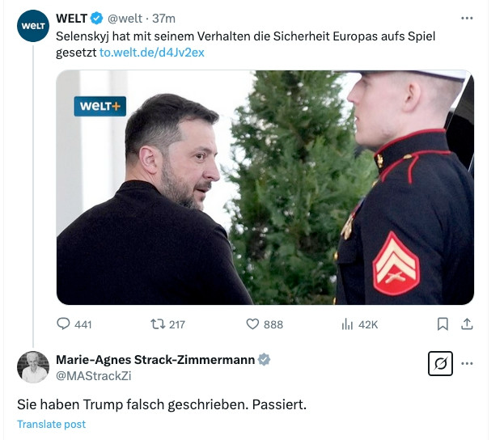The height and width of the screenshot is (440, 504).
Task: Bookmark the WELT post
Action: [x=443, y=324]
